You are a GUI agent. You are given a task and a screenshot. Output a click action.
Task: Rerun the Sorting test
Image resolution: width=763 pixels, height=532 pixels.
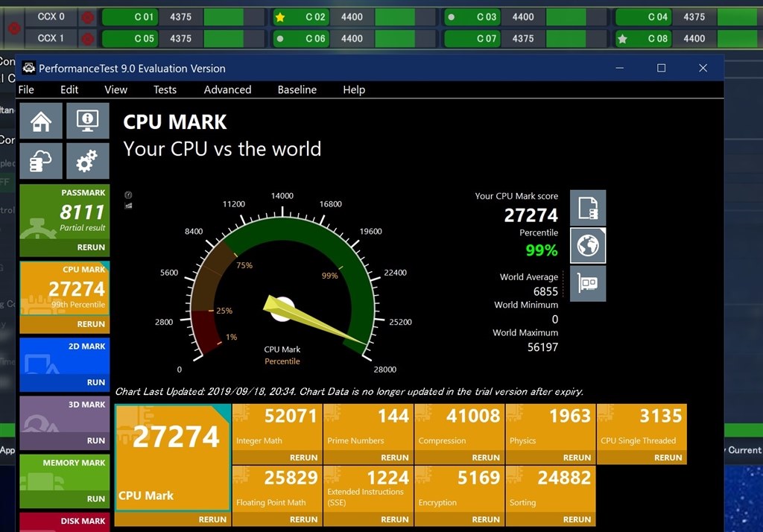coord(577,519)
